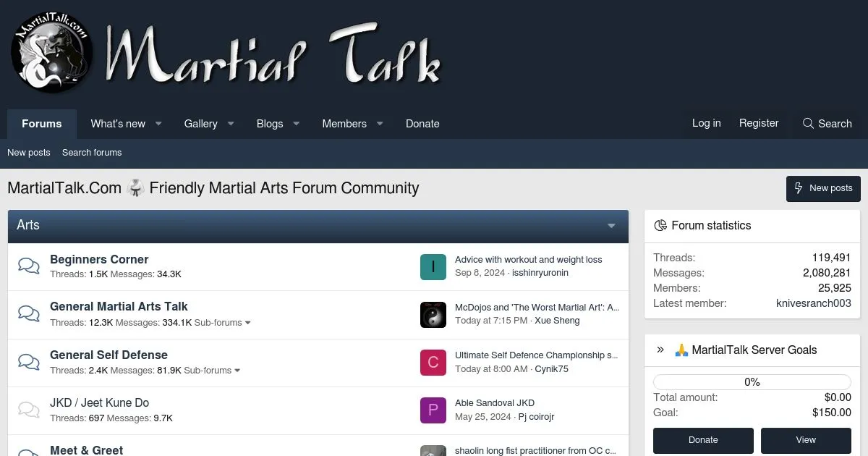Open the What's new menu
Viewport: 868px width, 456px height.
click(x=118, y=124)
